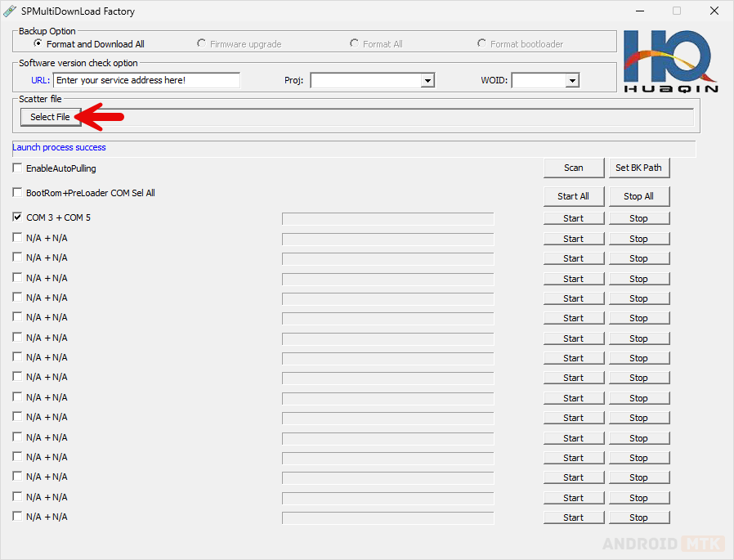The height and width of the screenshot is (560, 734).
Task: Click Select File for scatter file
Action: (x=50, y=117)
